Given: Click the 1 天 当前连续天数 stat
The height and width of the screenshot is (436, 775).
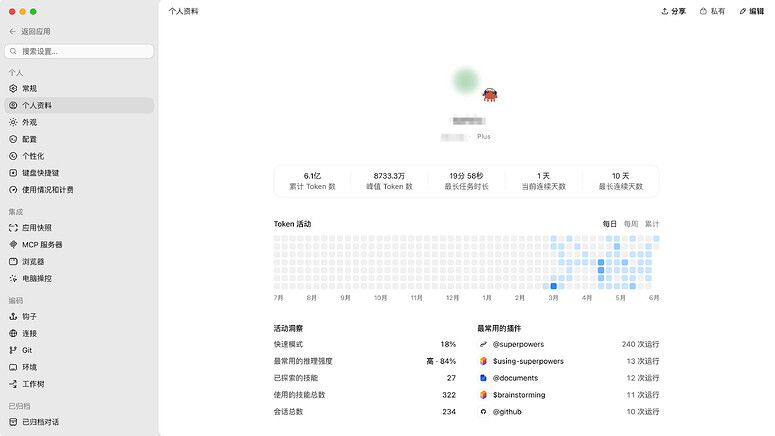Looking at the screenshot, I should pos(544,181).
